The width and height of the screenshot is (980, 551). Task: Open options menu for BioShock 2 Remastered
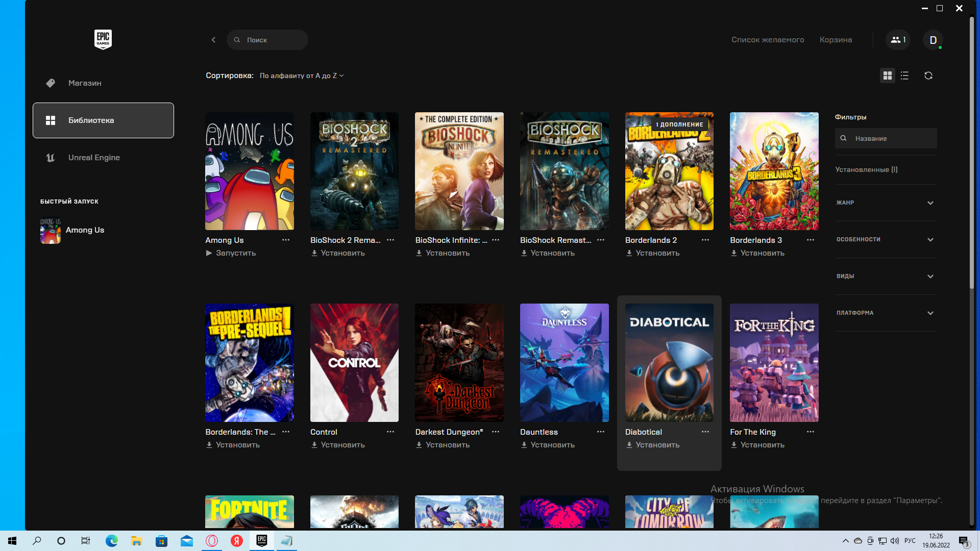click(x=390, y=240)
